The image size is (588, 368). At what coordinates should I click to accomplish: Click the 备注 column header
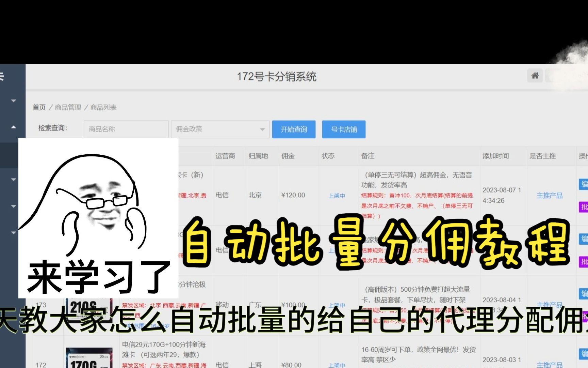tap(368, 156)
